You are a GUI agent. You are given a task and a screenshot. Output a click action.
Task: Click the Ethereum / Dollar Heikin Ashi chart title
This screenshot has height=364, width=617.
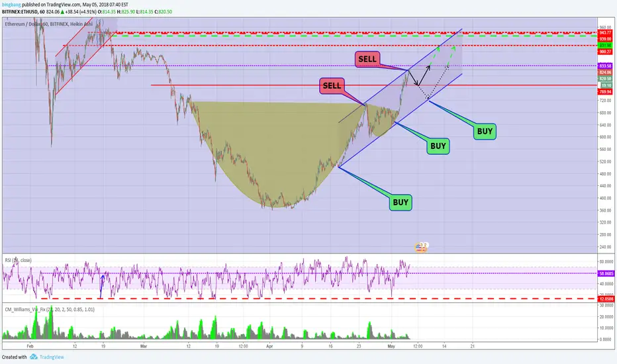49,24
